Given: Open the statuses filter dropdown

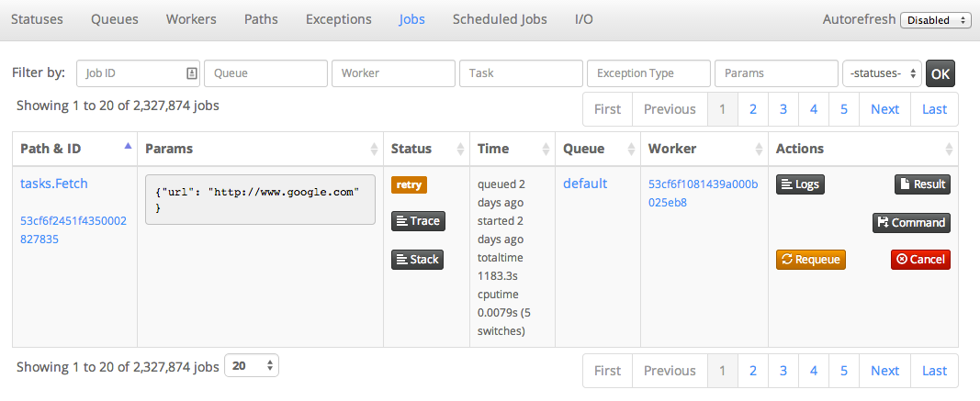Looking at the screenshot, I should (x=881, y=73).
